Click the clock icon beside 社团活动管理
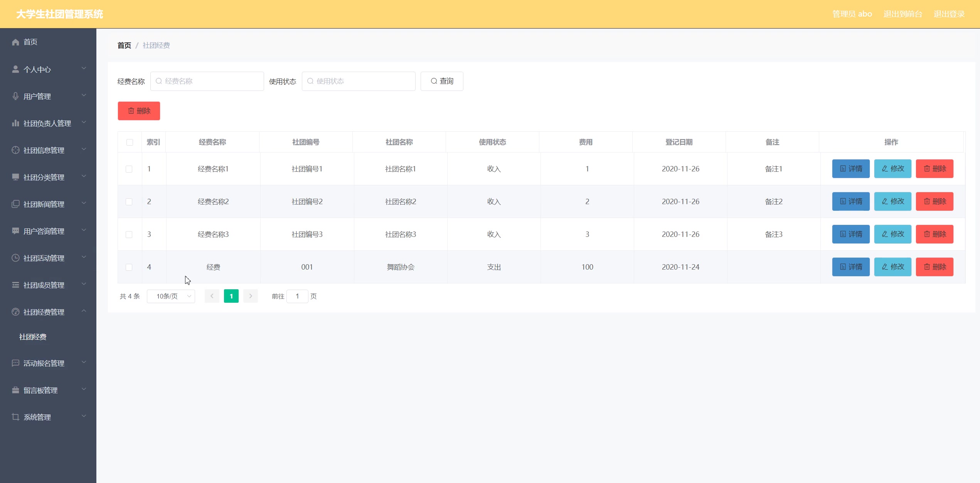The width and height of the screenshot is (980, 483). pos(15,258)
